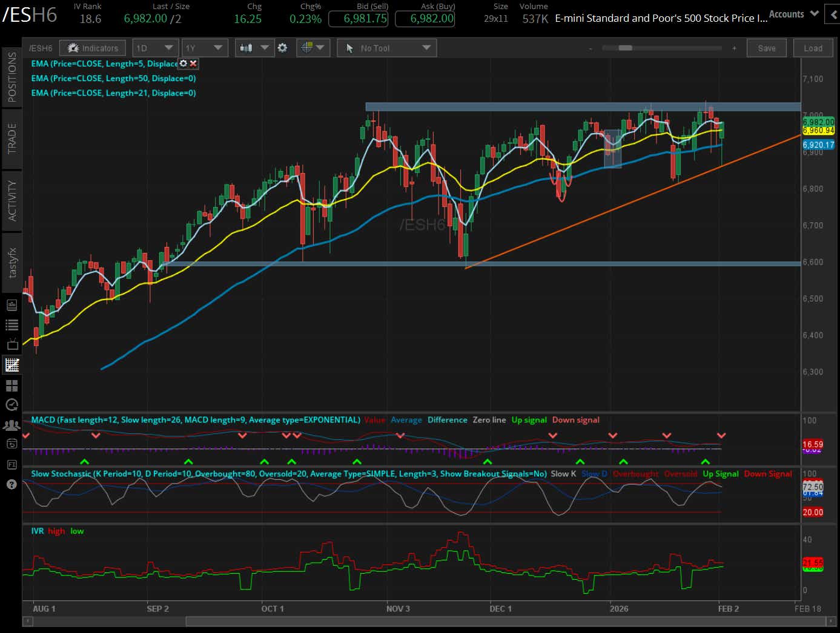Screen dimensions: 840x633
Task: Open the history clock icon in sidebar
Action: 12,404
